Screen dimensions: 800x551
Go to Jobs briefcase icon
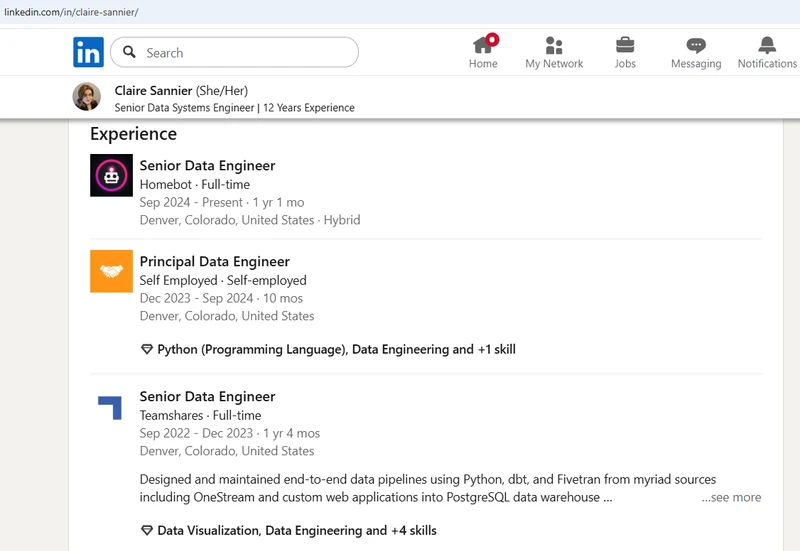(x=625, y=45)
